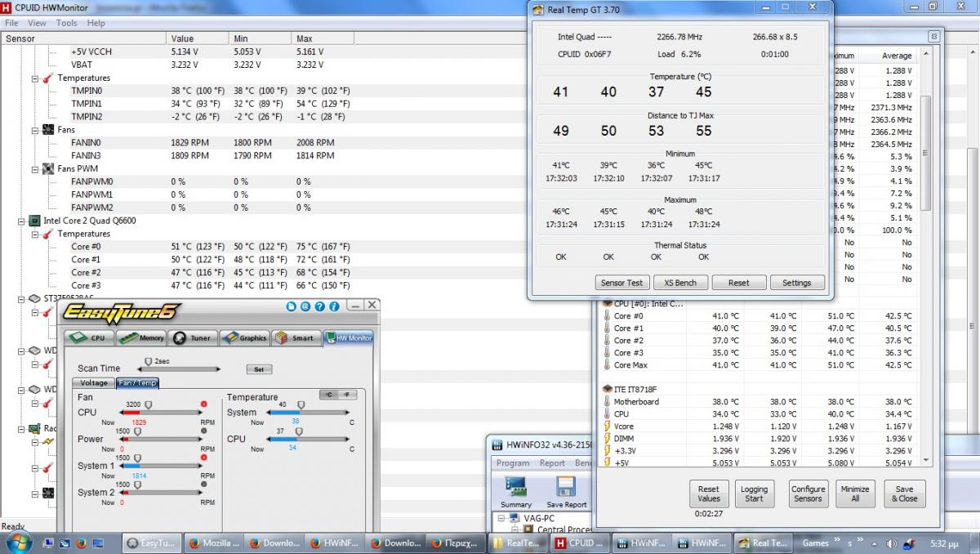Open the Graphics tab in EasyTune6
Viewport: 980px width, 554px height.
[x=243, y=337]
